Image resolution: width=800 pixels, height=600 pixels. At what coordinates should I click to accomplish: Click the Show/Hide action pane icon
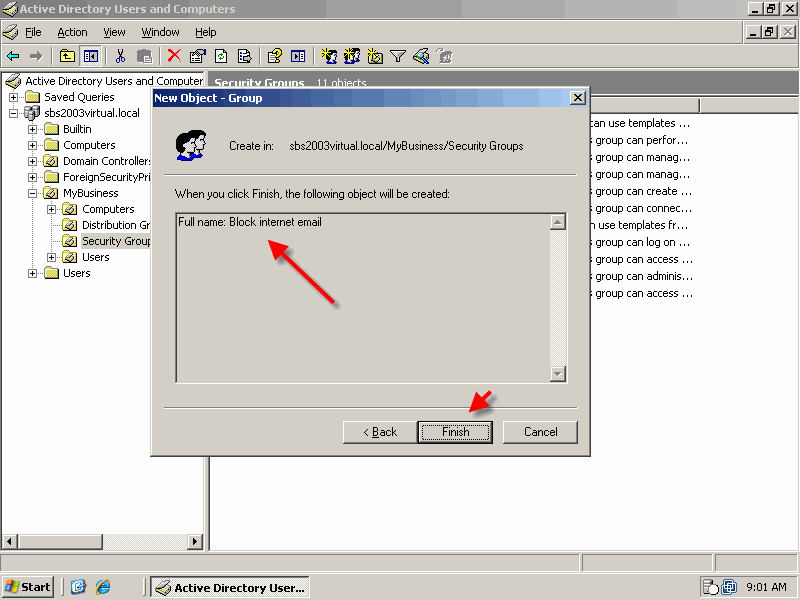[298, 56]
